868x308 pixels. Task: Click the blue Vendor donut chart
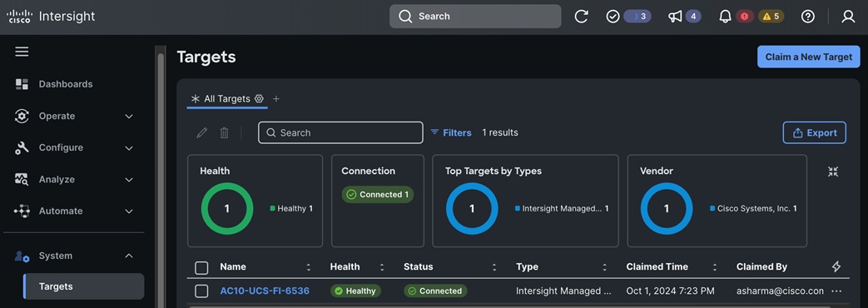[667, 208]
